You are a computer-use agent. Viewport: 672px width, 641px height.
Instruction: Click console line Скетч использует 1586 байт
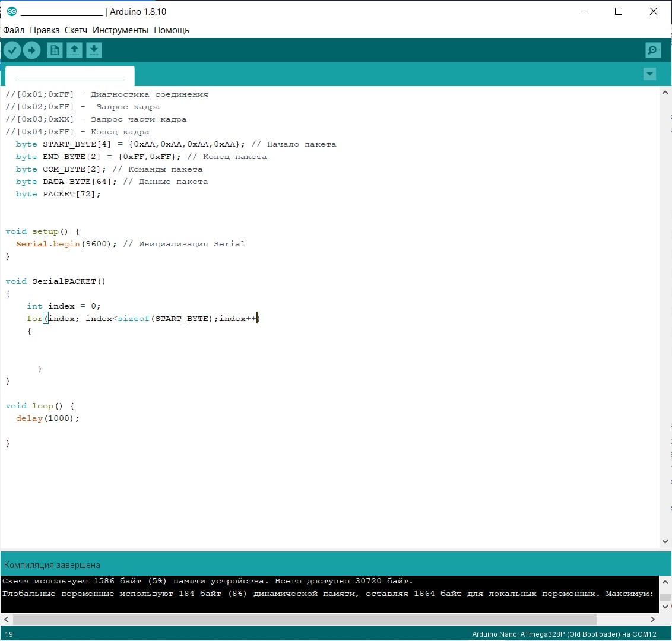click(207, 582)
